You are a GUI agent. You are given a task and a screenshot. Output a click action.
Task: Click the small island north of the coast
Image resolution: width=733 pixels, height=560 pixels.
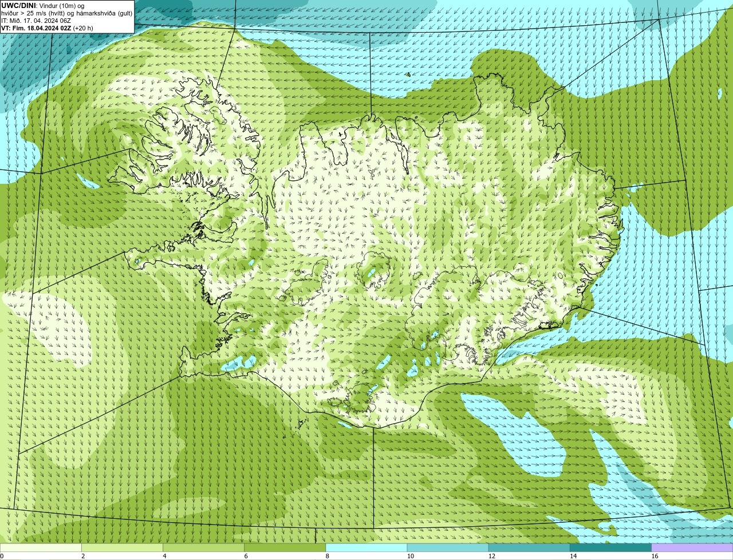408,74
